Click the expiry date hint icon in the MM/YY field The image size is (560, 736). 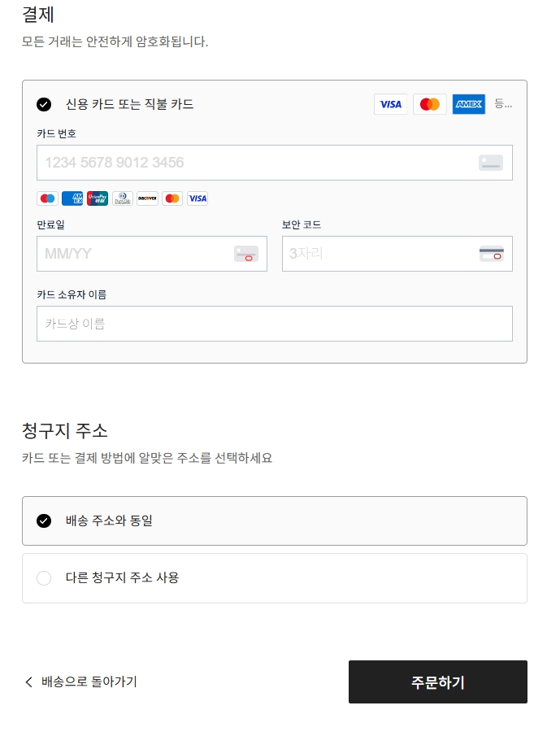point(246,254)
